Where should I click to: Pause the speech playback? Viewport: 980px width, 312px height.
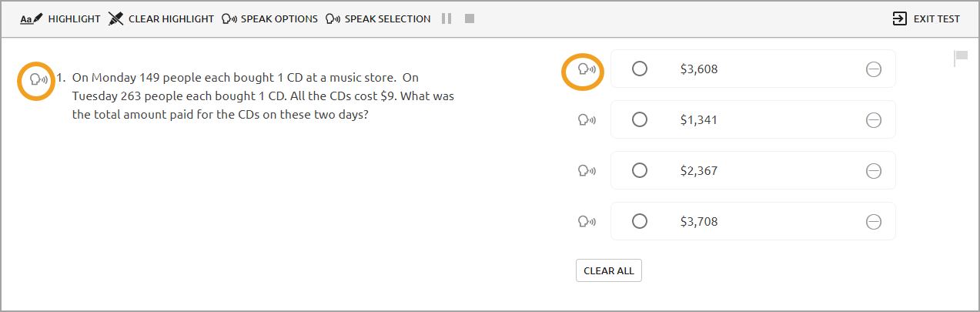(447, 18)
